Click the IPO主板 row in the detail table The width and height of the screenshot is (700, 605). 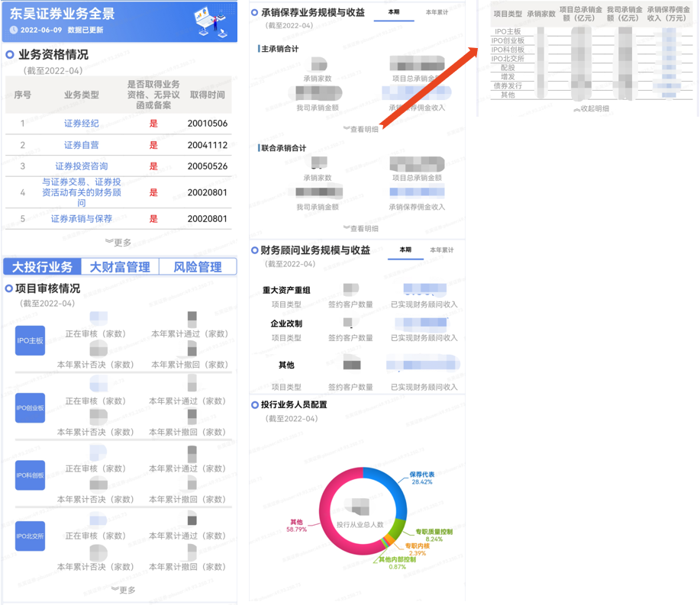tap(592, 32)
